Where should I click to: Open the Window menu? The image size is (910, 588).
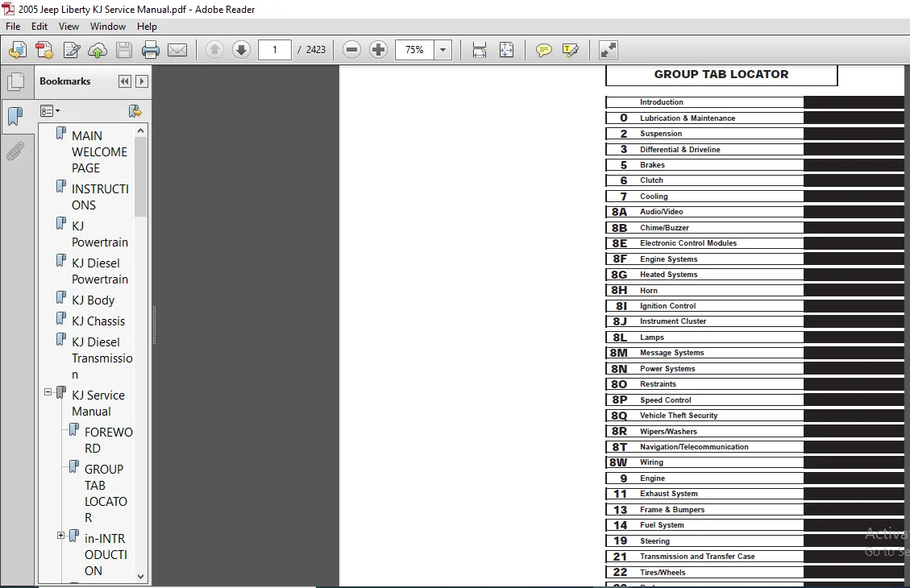[x=107, y=27]
